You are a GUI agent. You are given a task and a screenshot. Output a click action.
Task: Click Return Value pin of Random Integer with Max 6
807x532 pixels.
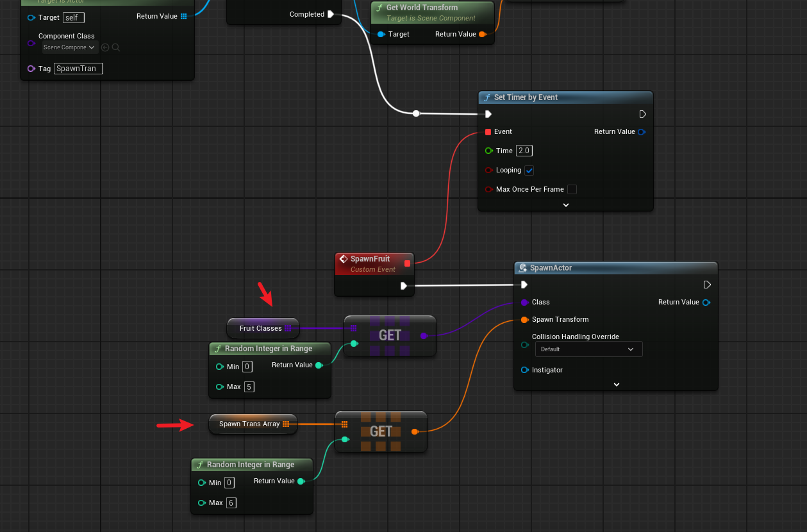point(301,481)
